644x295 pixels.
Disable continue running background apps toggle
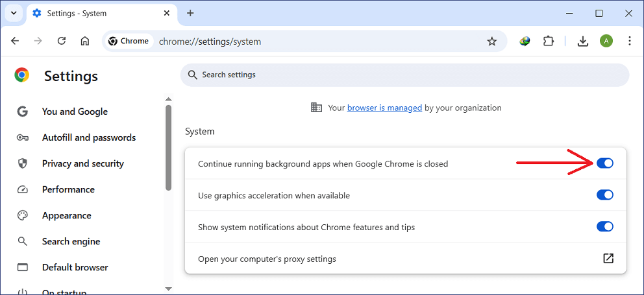click(x=604, y=163)
